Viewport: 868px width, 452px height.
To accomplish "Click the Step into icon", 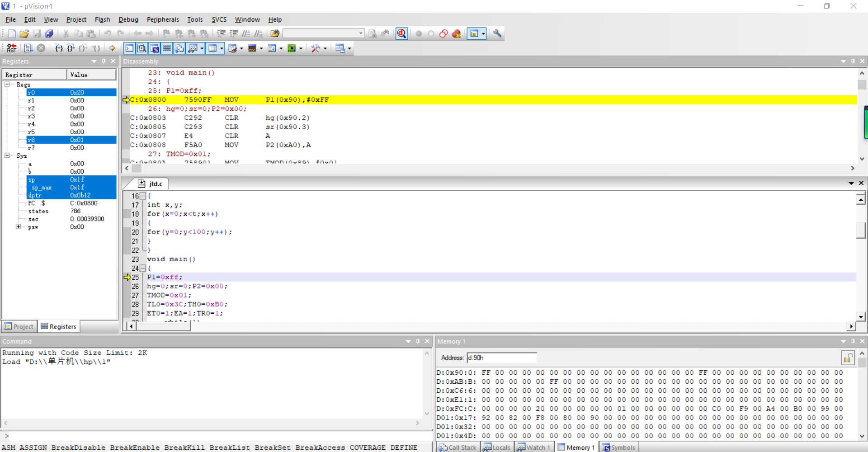I will pyautogui.click(x=58, y=48).
